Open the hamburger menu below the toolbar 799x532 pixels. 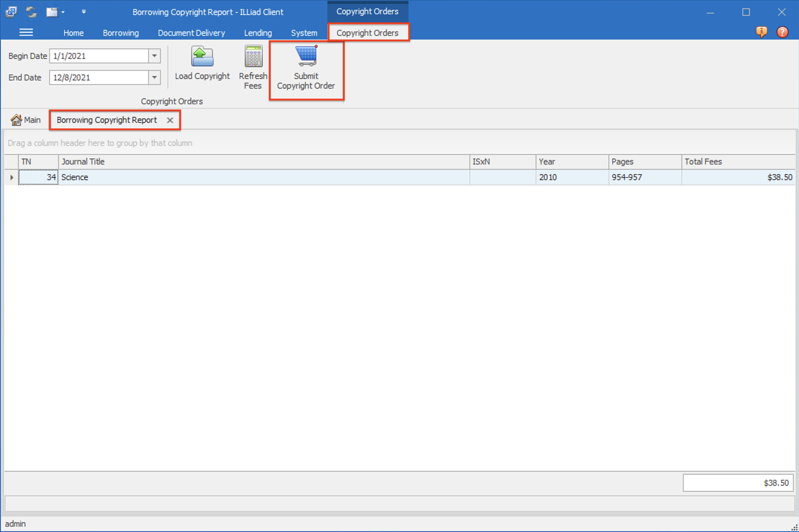[x=26, y=32]
